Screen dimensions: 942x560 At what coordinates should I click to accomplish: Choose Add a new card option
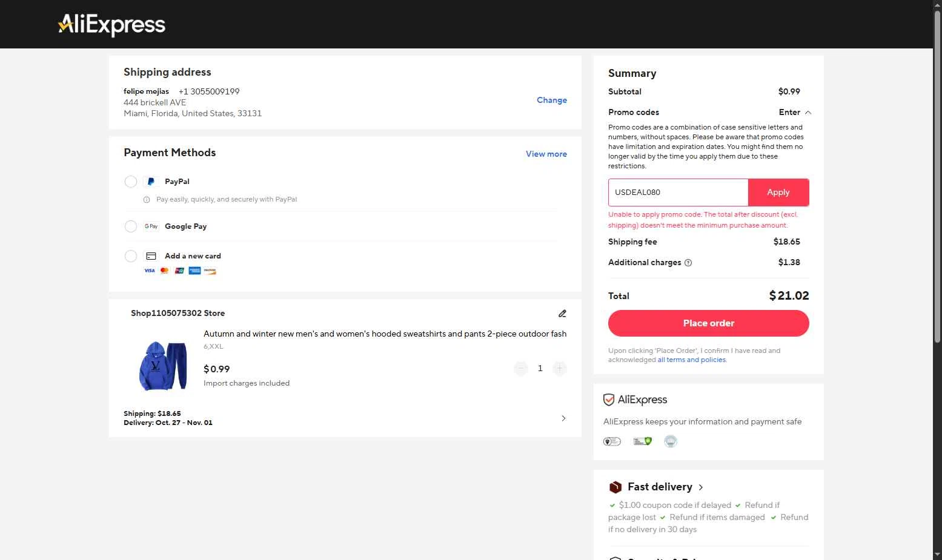pyautogui.click(x=131, y=256)
